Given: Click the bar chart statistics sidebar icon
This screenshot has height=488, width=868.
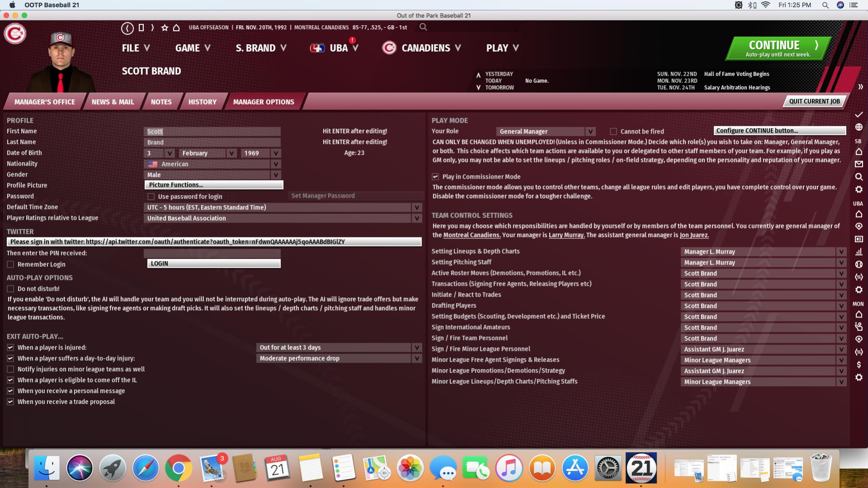Looking at the screenshot, I should (859, 252).
